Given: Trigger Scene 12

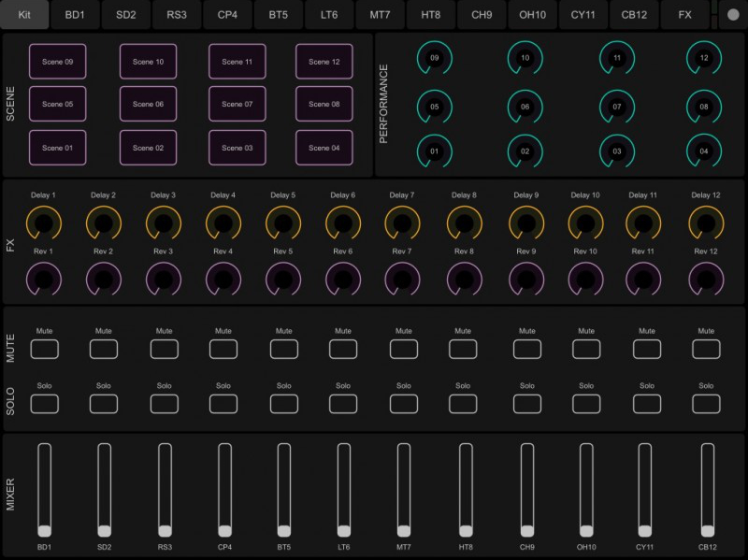Looking at the screenshot, I should pos(325,61).
